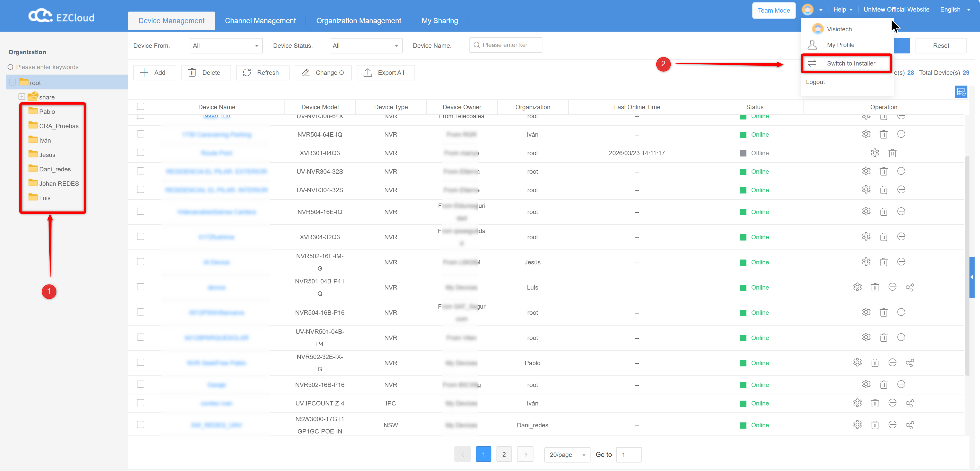Viewport: 980px width, 471px height.
Task: Open the Device Status dropdown
Action: [366, 46]
